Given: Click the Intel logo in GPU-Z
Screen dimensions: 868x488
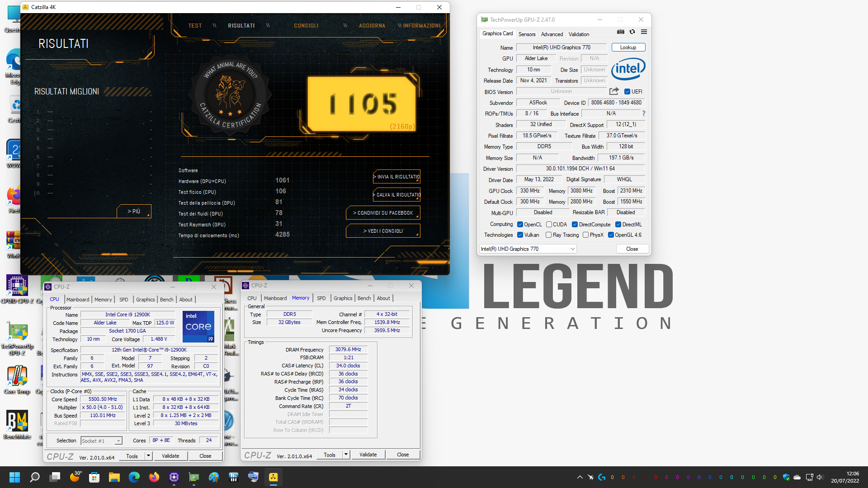Looking at the screenshot, I should click(628, 69).
